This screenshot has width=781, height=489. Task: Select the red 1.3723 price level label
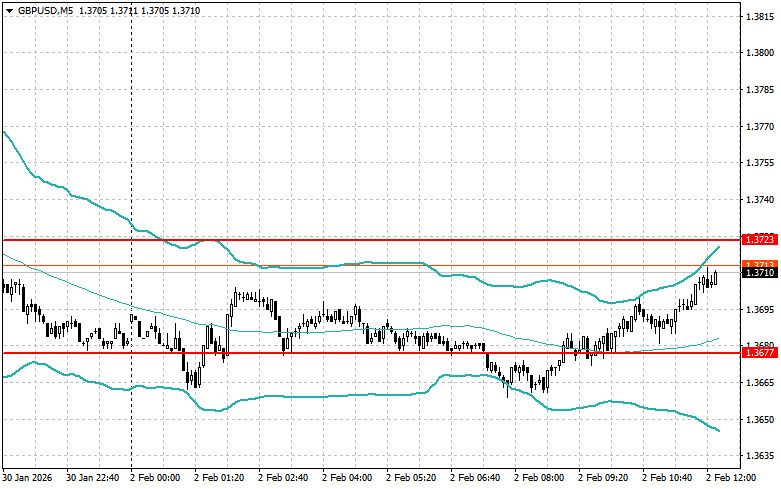pos(760,240)
